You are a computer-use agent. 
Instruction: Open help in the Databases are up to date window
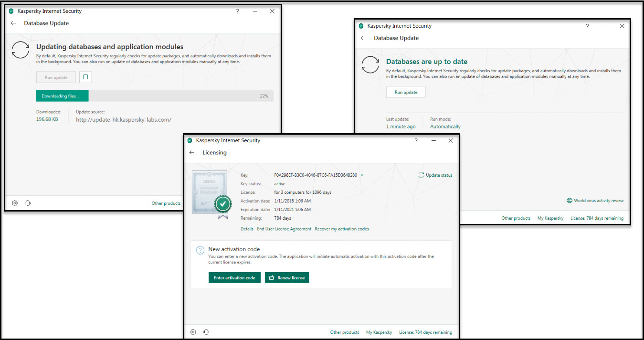[x=588, y=26]
